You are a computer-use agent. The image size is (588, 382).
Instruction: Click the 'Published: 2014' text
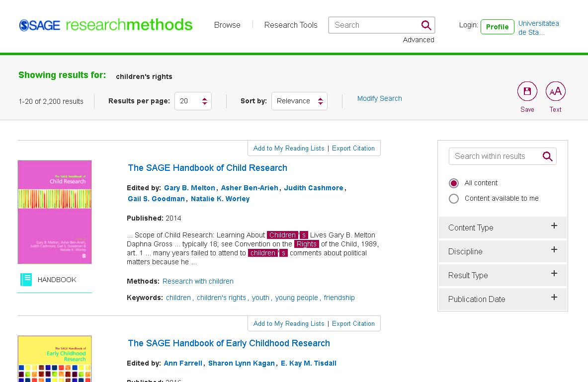154,218
